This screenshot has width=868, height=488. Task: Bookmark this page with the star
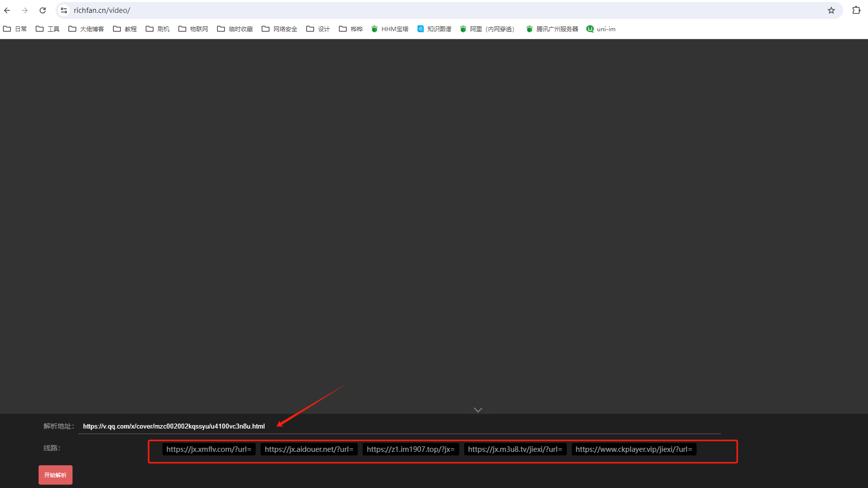click(831, 10)
